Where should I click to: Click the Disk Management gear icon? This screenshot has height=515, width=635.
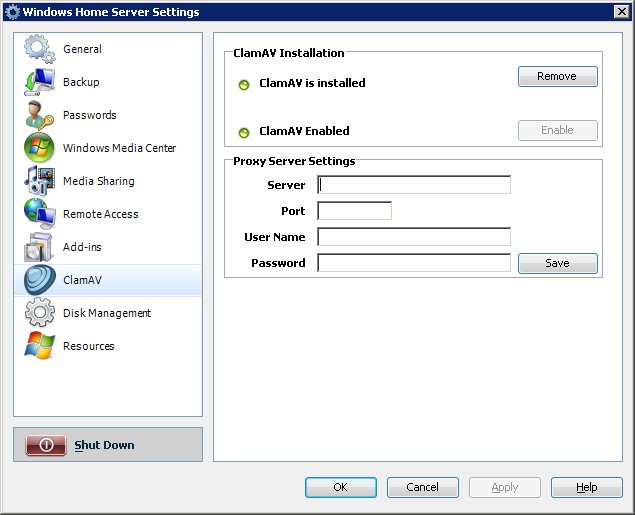[39, 313]
